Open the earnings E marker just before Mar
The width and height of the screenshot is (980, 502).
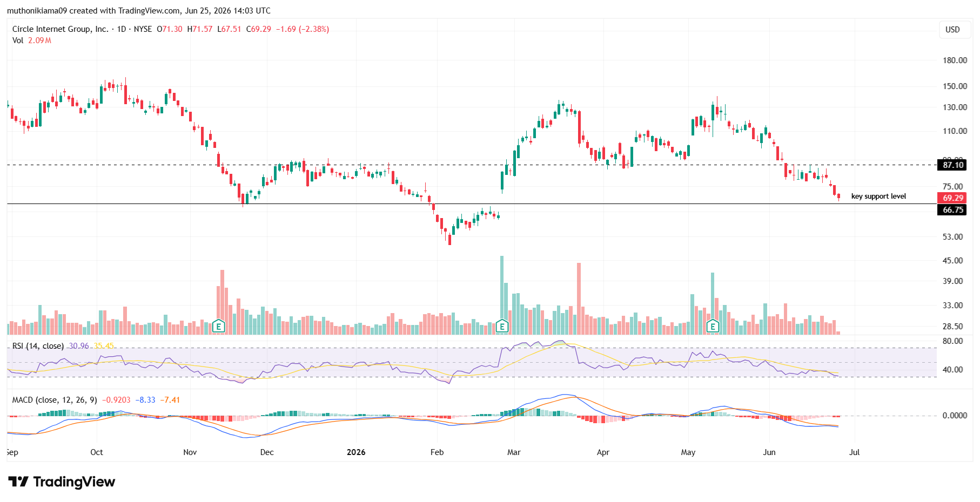[502, 326]
